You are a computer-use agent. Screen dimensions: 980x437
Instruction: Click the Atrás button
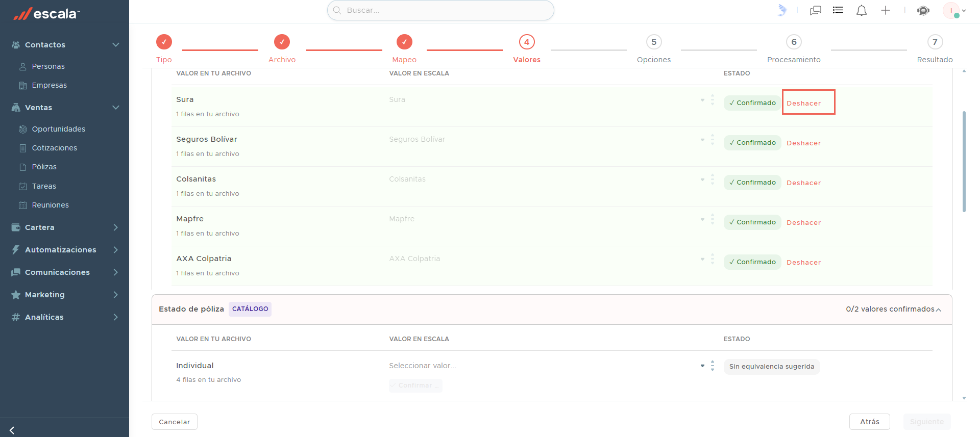pyautogui.click(x=870, y=422)
